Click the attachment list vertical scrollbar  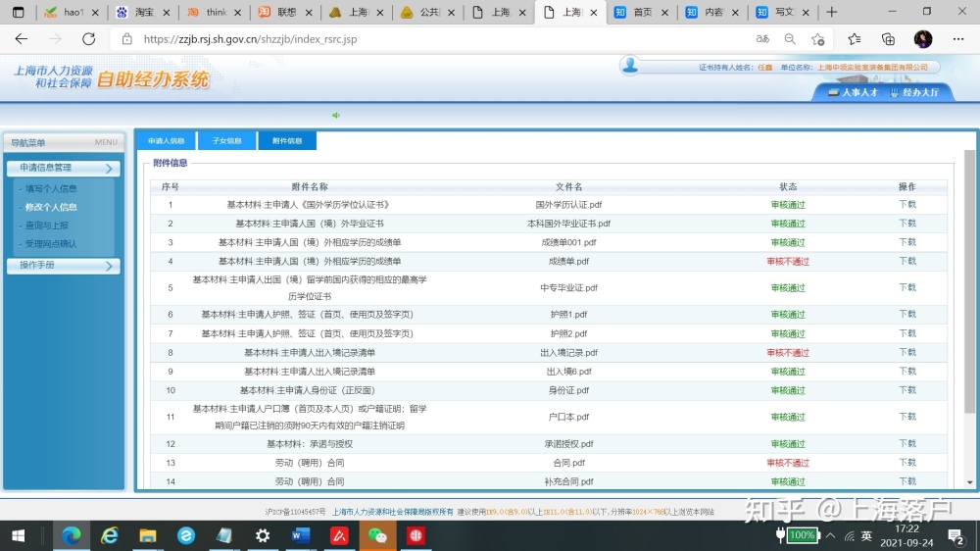click(969, 281)
